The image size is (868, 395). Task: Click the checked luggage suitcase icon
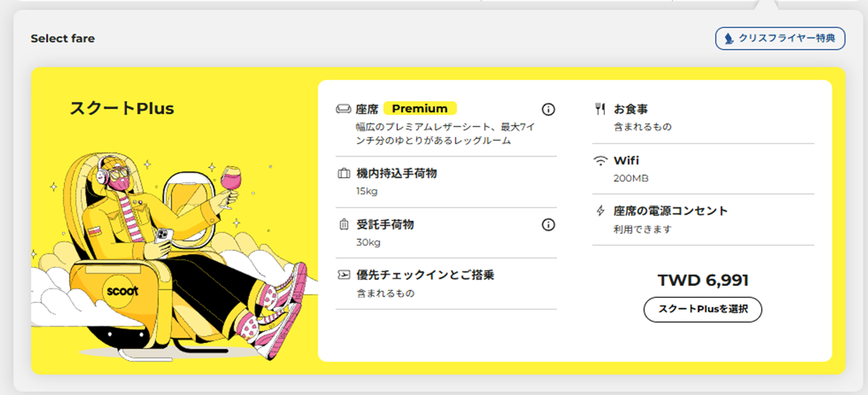(344, 225)
